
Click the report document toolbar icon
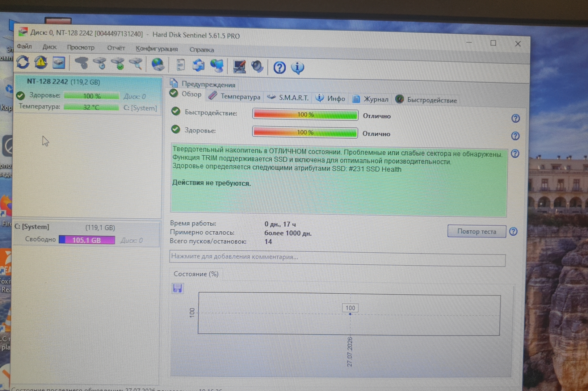coord(180,65)
